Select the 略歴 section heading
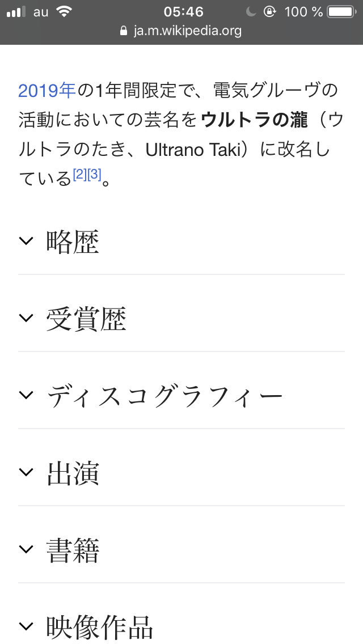This screenshot has width=363, height=644. click(73, 242)
